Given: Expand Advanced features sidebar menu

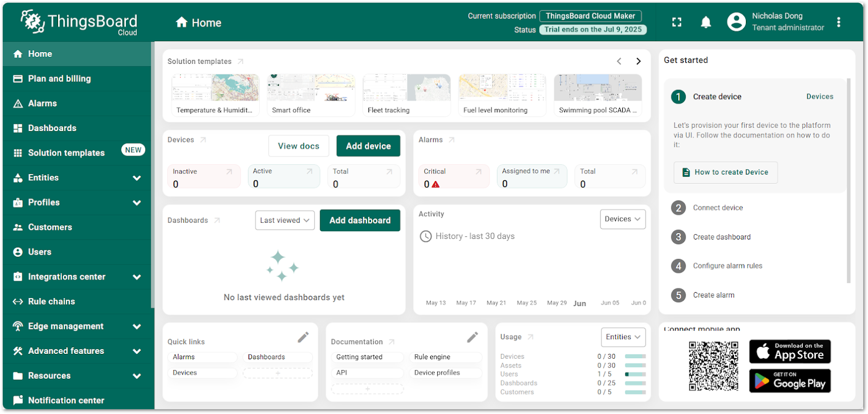Looking at the screenshot, I should (137, 351).
